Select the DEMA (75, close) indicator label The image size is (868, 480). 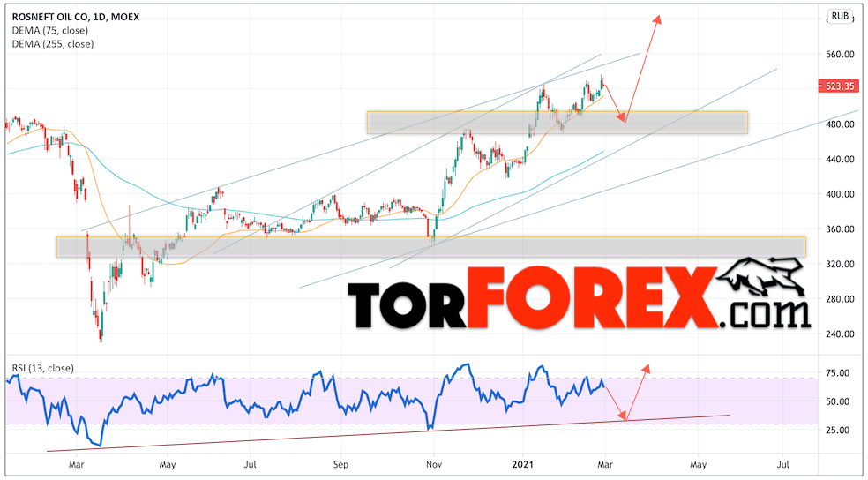point(49,31)
